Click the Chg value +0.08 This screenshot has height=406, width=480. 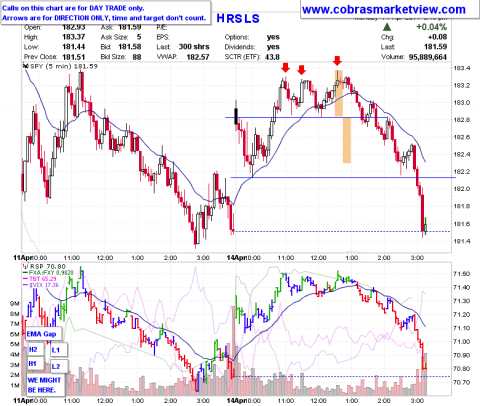pos(438,37)
